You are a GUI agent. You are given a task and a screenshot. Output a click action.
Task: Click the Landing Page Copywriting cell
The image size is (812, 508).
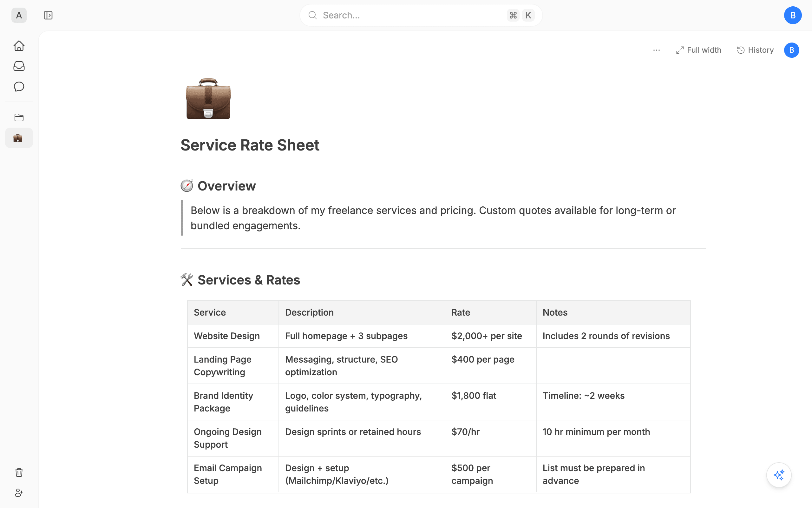[x=233, y=366]
